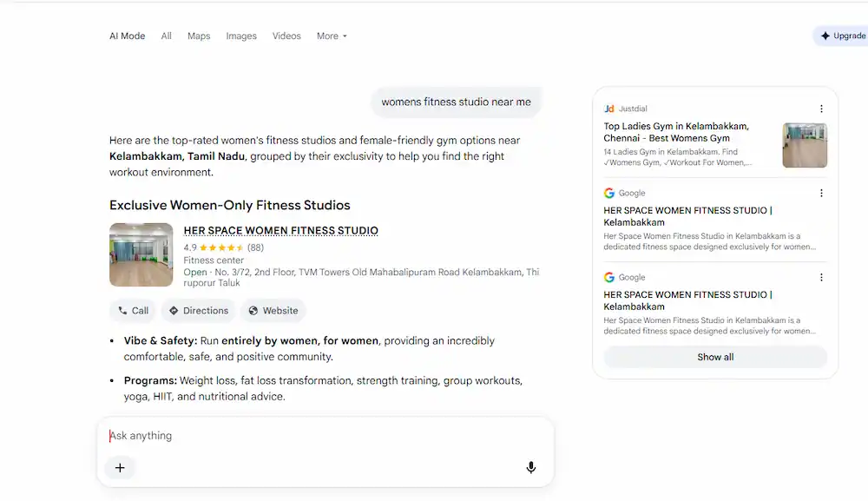Open the Justdial result thumbnail image

pos(805,145)
